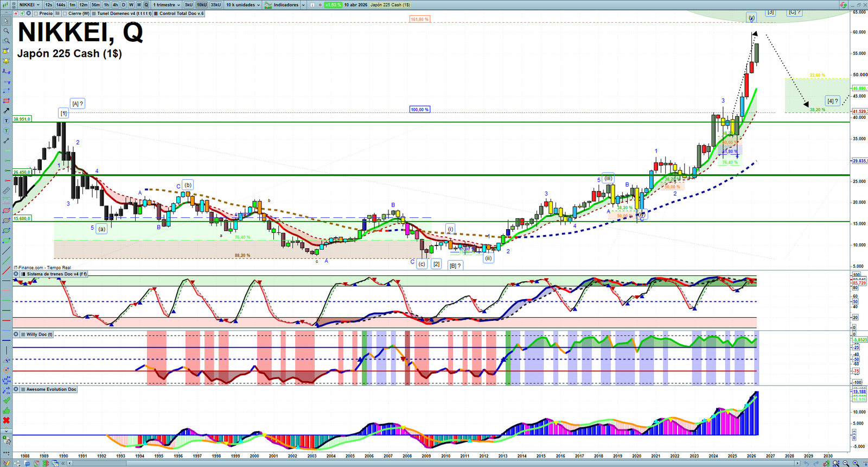
Task: Toggle the Precio checkbox
Action: (36, 14)
